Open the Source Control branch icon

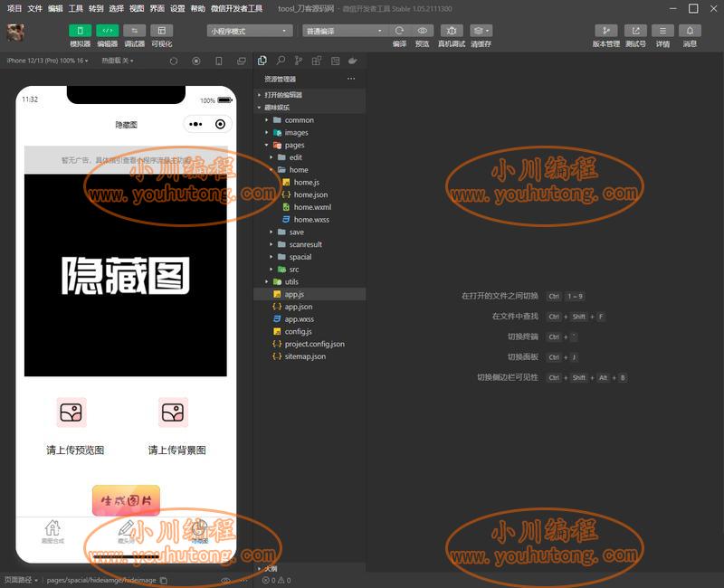click(299, 61)
